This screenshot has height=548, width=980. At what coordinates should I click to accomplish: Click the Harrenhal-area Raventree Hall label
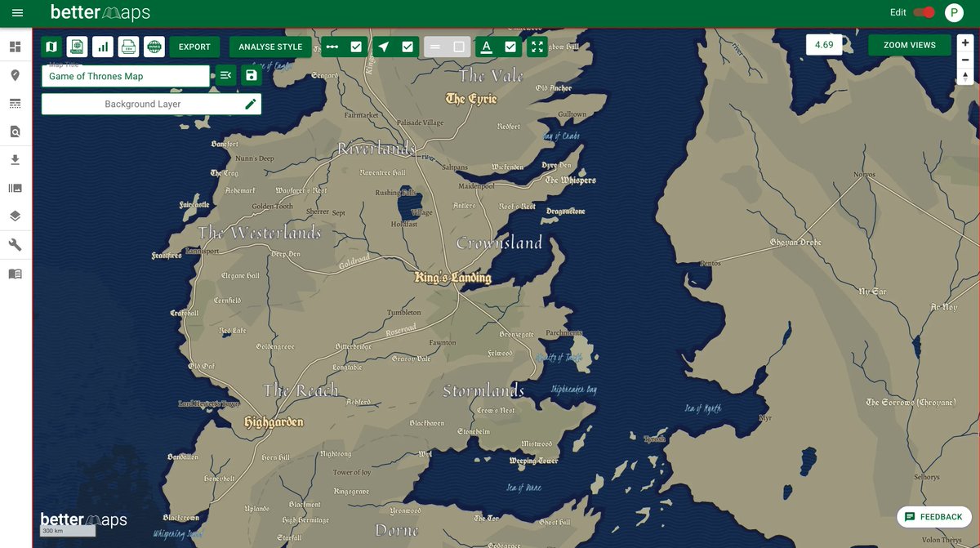click(x=382, y=173)
